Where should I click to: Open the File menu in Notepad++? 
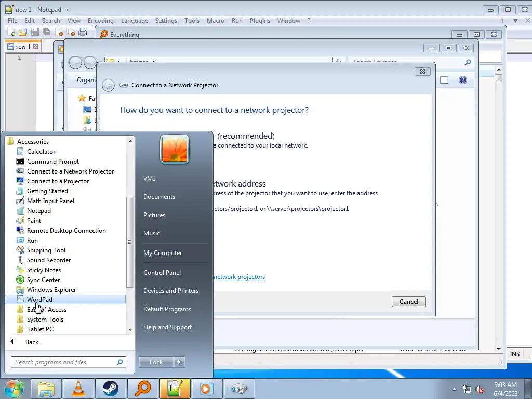point(12,21)
